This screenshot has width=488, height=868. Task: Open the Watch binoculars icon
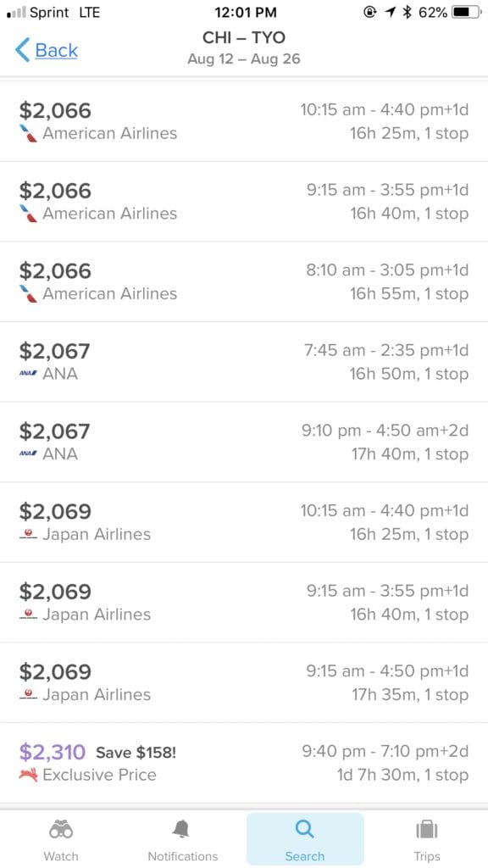click(x=61, y=830)
